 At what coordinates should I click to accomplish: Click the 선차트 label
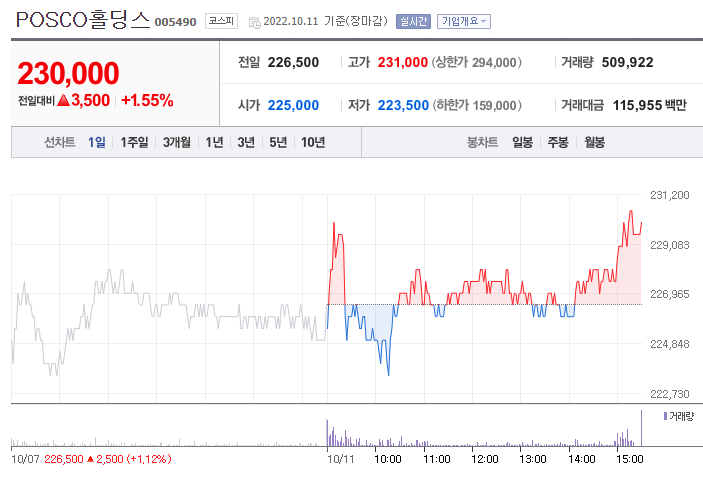click(x=59, y=142)
